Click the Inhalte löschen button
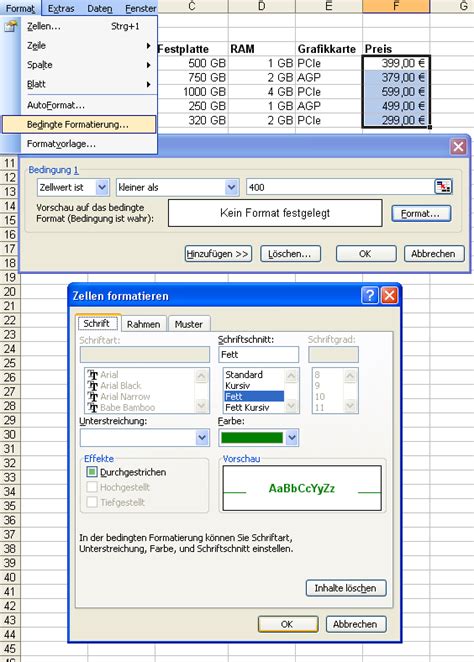Viewport: 474px width, 662px height. tap(346, 588)
